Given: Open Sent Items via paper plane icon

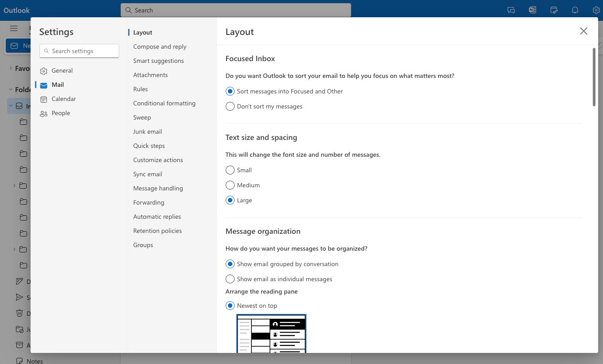Looking at the screenshot, I should [x=19, y=297].
